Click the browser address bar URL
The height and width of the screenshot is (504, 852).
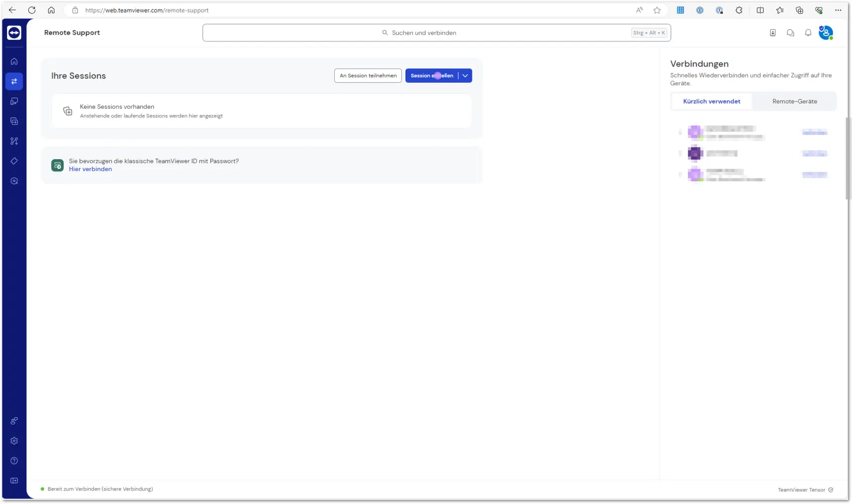point(147,10)
